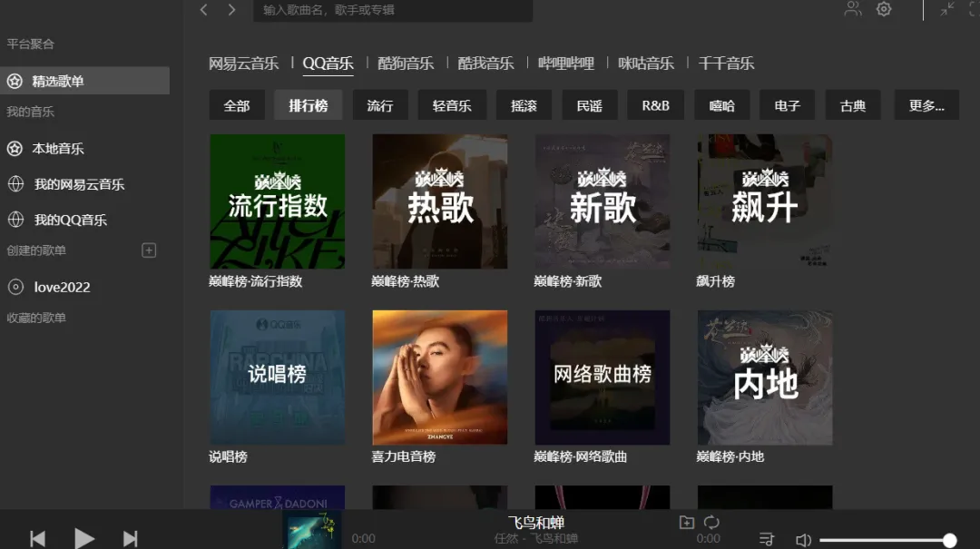Image resolution: width=980 pixels, height=549 pixels.
Task: Click the 飞鸟和蝉 album cover in player bar
Action: (x=312, y=530)
